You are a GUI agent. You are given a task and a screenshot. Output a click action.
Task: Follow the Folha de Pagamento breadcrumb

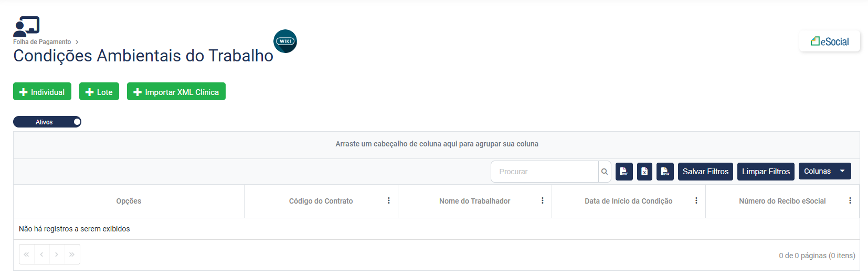coord(42,42)
